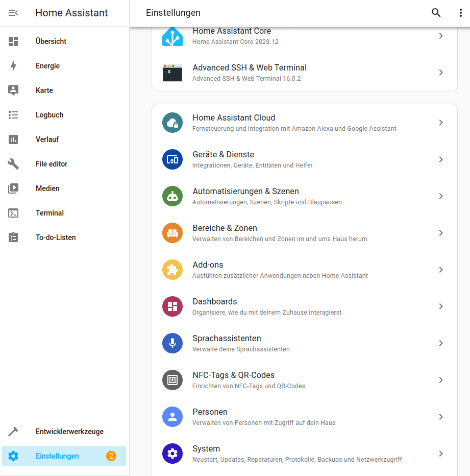Open Logbuch in the sidebar

coord(64,115)
